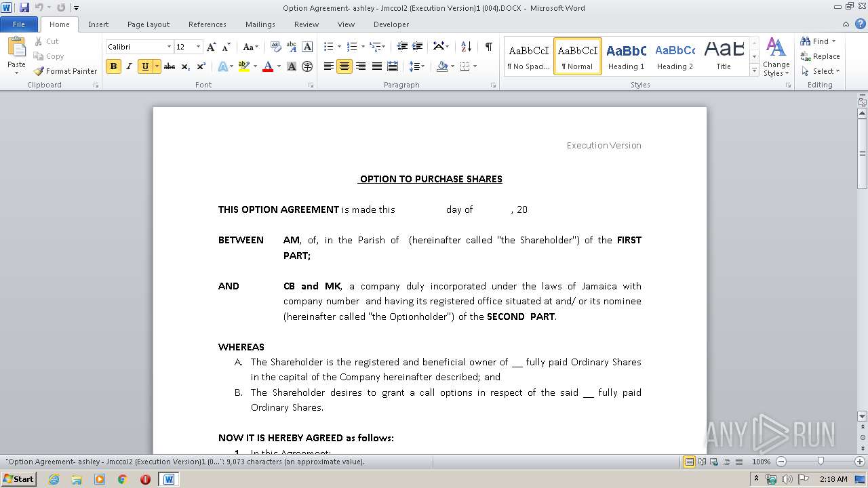Open the font name dropdown

point(169,47)
